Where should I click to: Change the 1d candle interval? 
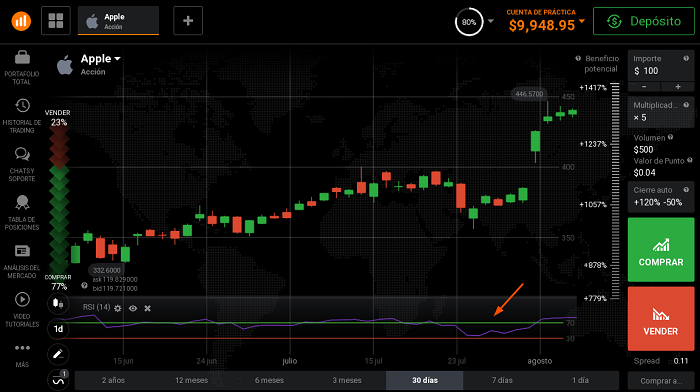pyautogui.click(x=58, y=329)
